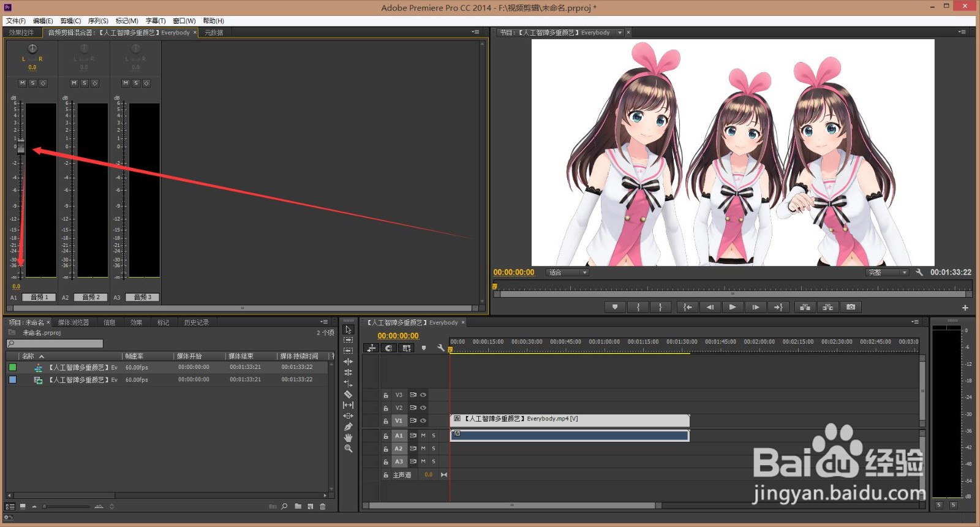Switch to 元数据 tab
Screen dimensions: 980x527
[x=214, y=32]
